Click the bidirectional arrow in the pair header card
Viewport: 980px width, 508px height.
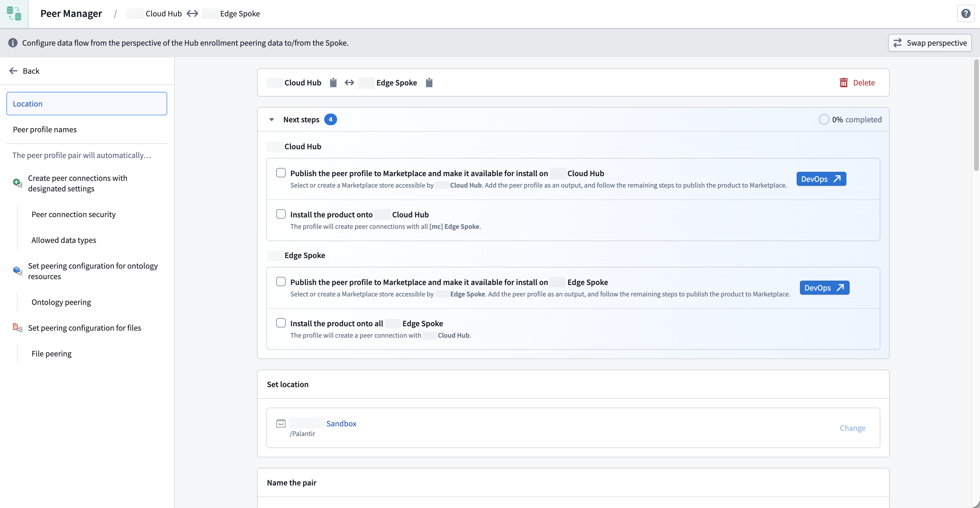349,83
